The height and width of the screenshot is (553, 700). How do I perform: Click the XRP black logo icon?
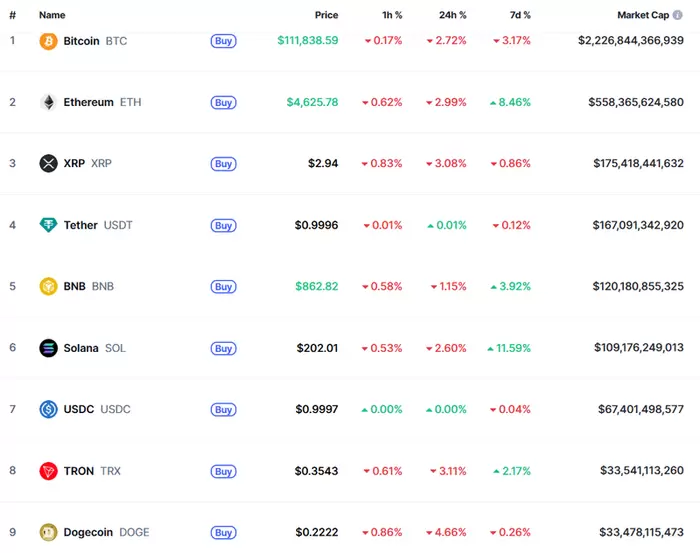coord(48,163)
